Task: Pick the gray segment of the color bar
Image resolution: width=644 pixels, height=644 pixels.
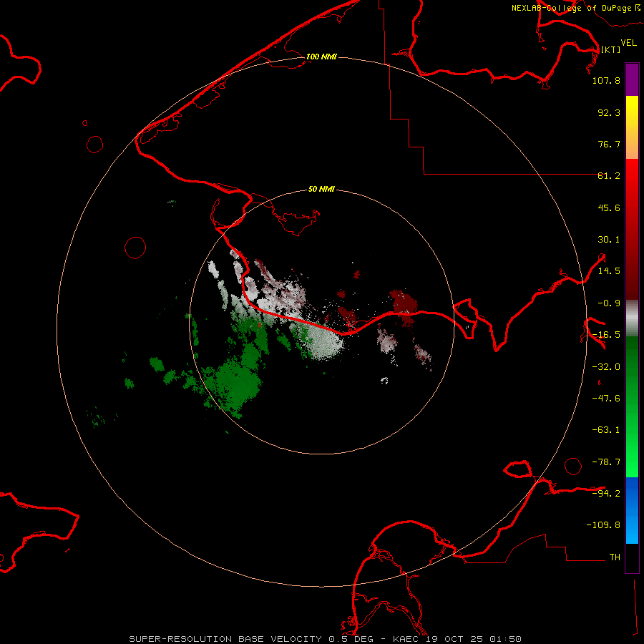Action: (x=632, y=318)
